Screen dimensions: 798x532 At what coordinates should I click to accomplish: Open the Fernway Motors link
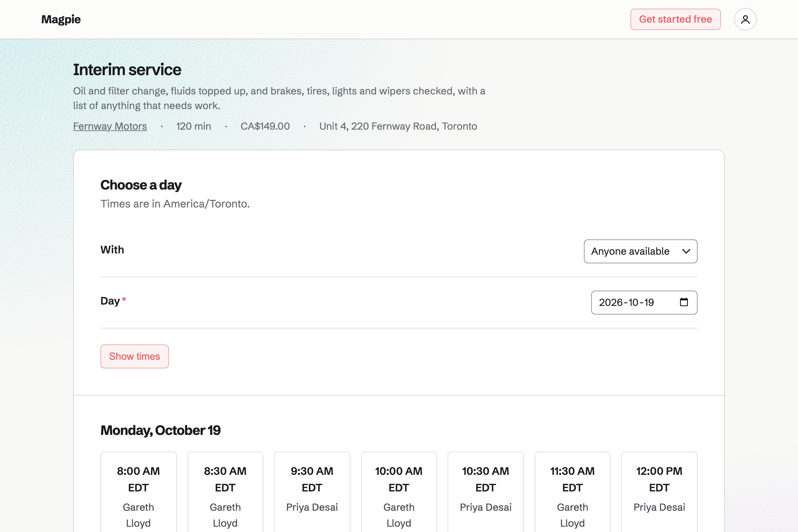coord(110,126)
